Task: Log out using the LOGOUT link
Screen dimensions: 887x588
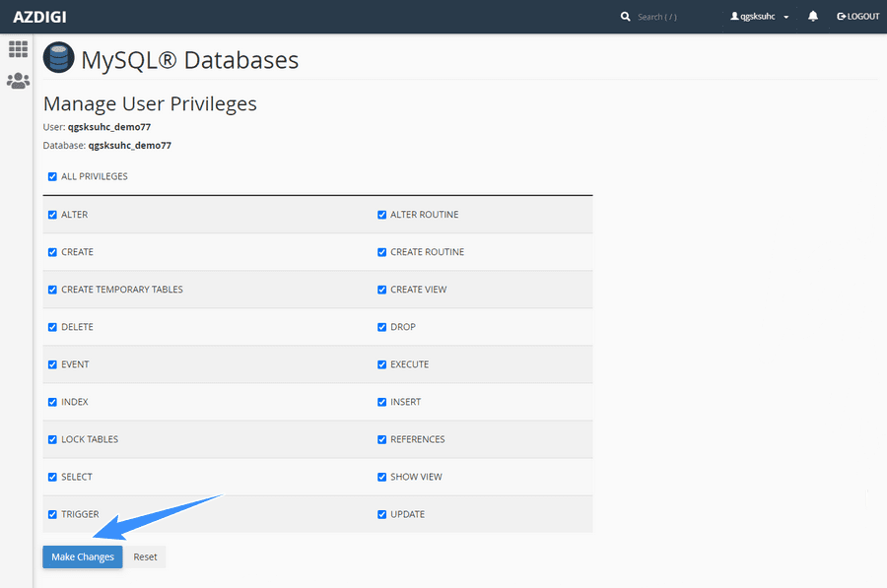Action: point(858,17)
